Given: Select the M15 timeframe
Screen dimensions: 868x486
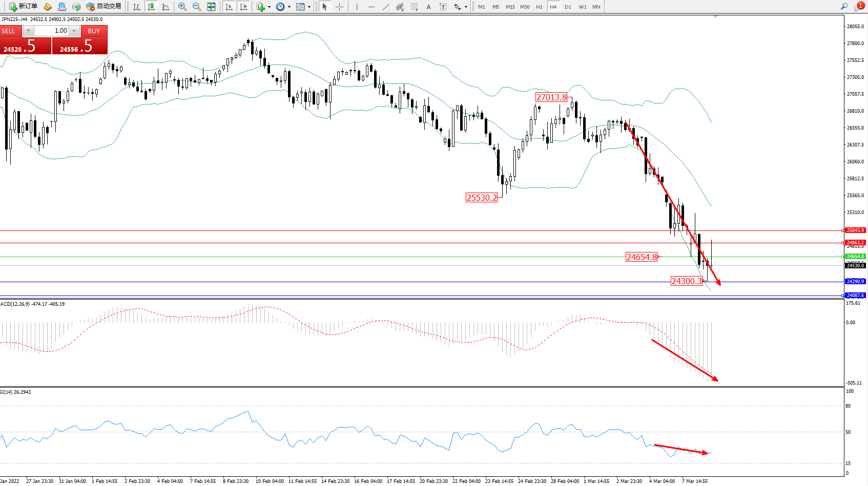Looking at the screenshot, I should click(x=510, y=7).
